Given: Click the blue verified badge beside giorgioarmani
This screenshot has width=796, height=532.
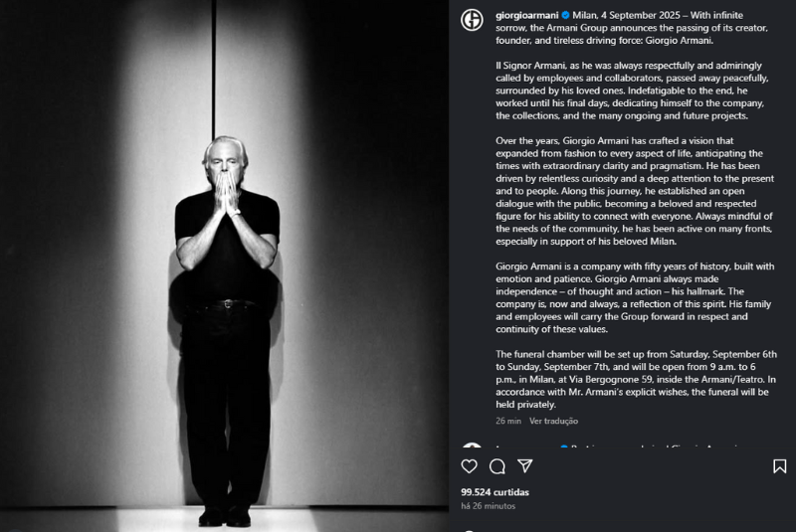Looking at the screenshot, I should (565, 15).
